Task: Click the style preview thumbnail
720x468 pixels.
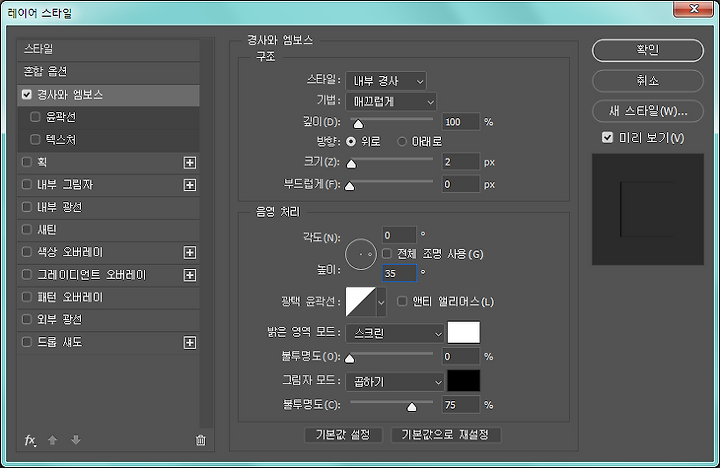Action: [647, 209]
